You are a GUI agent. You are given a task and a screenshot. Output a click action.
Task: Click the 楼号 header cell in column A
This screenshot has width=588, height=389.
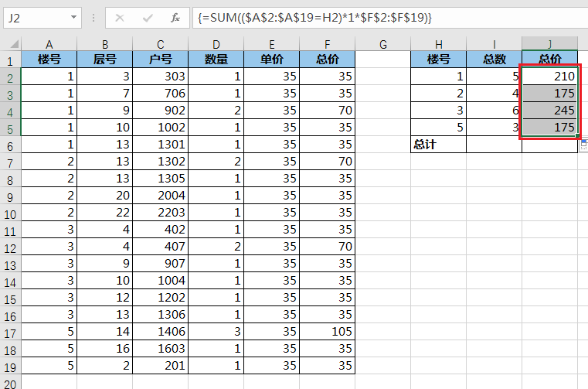pos(49,60)
